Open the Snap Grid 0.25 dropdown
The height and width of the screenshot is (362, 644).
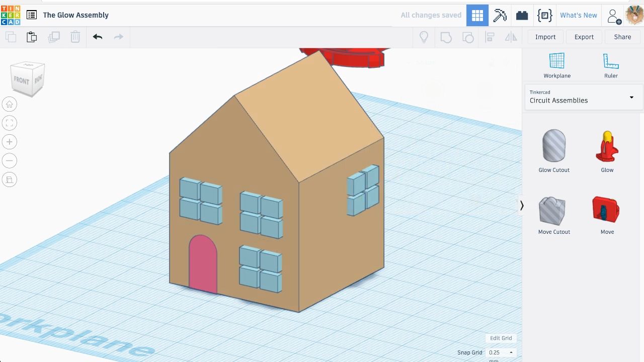501,352
